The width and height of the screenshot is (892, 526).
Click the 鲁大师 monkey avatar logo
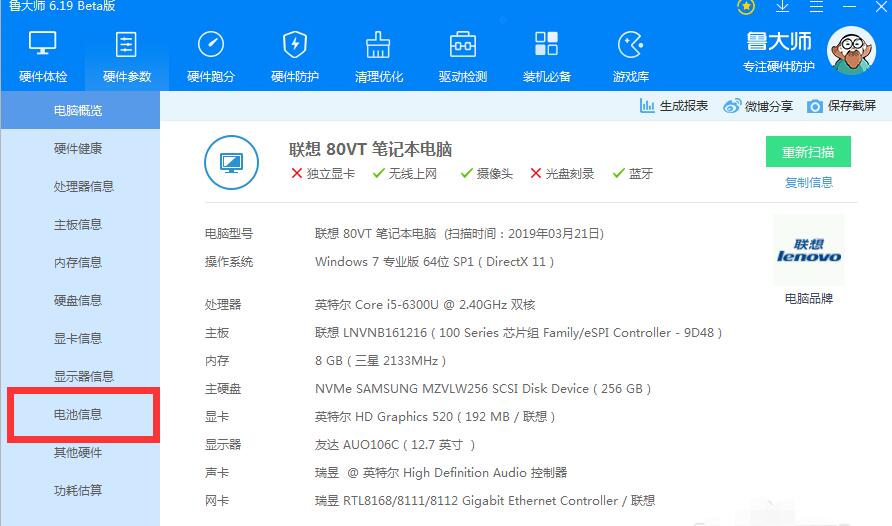[851, 51]
